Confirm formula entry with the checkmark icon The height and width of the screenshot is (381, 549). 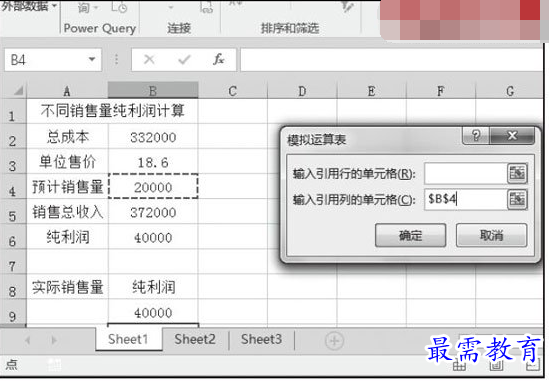[x=184, y=60]
